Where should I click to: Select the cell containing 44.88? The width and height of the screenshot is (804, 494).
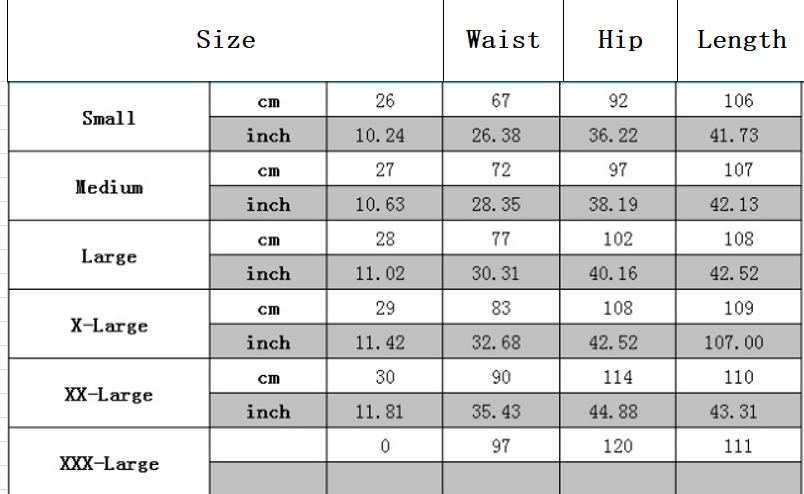click(x=618, y=411)
